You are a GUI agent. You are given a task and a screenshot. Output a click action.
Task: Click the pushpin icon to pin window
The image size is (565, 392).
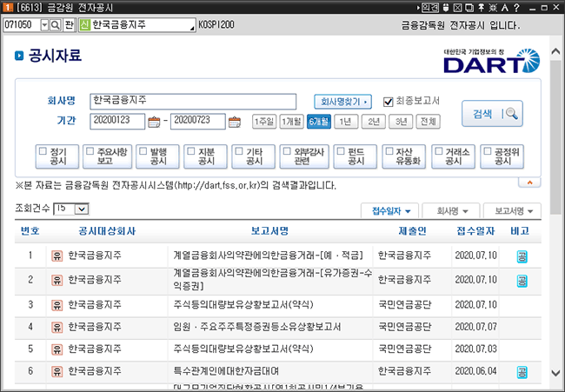pyautogui.click(x=482, y=8)
